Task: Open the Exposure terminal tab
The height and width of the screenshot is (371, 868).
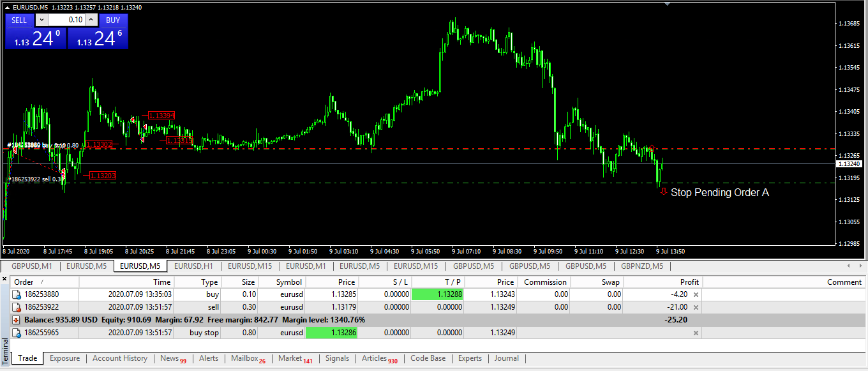Action: click(64, 358)
